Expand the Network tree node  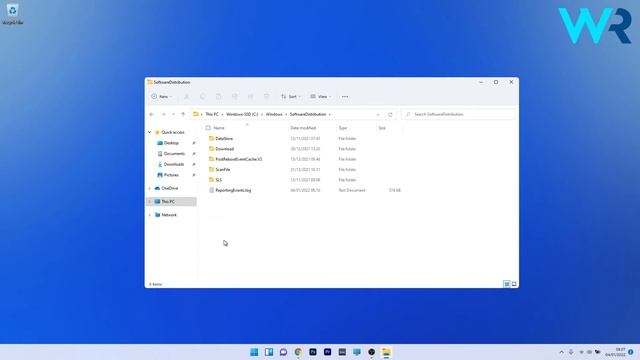click(150, 215)
